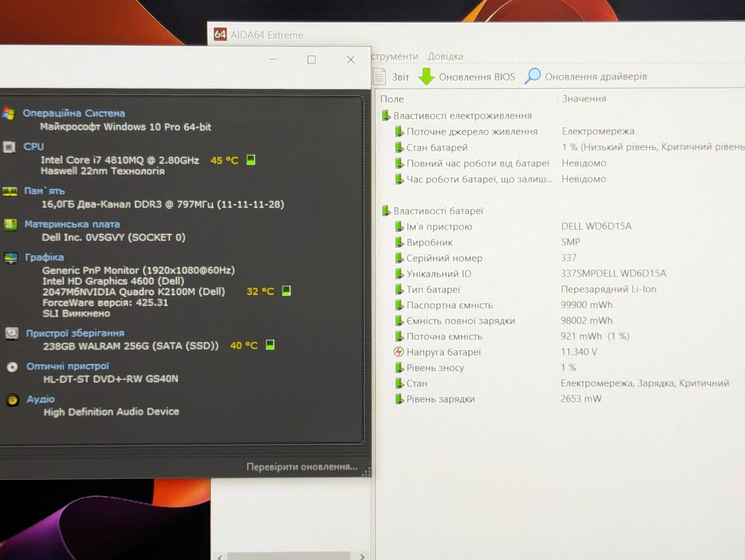The image size is (745, 560).
Task: Click the Значення column header
Action: [x=584, y=99]
